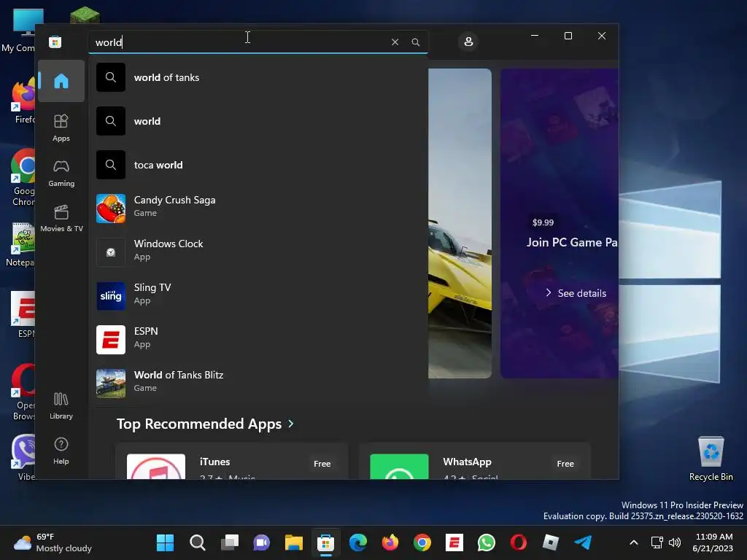Click 'See details' on the PC Game Pass banner
Viewport: 747px width, 560px height.
[x=576, y=293]
